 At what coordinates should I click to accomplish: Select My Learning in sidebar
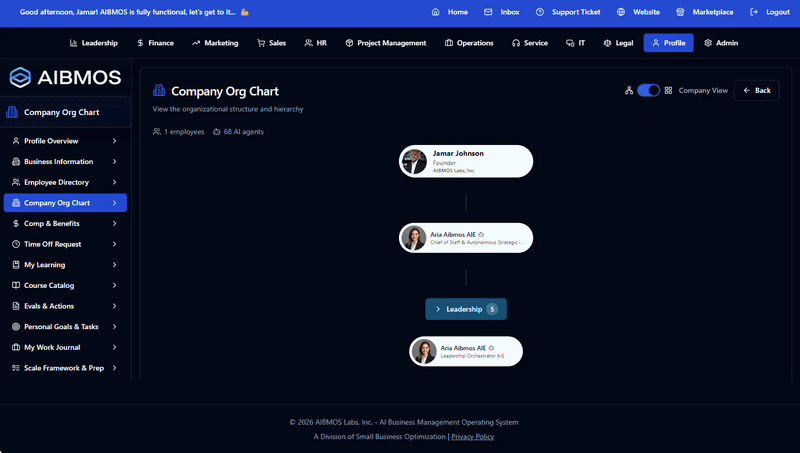click(65, 265)
